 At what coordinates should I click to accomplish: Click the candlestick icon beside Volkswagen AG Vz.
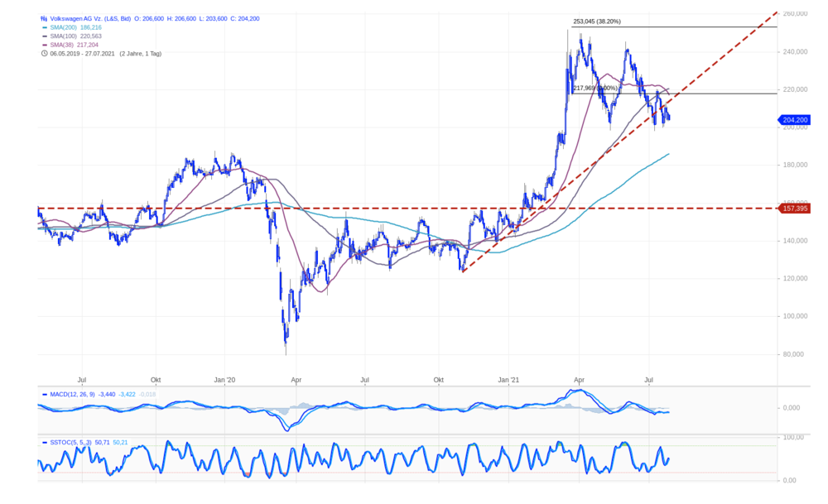44,18
